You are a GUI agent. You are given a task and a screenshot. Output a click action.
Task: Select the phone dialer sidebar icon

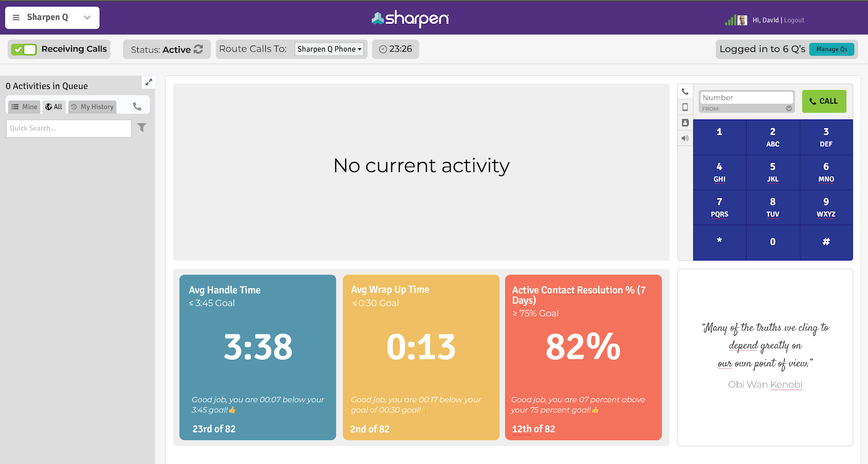(685, 92)
